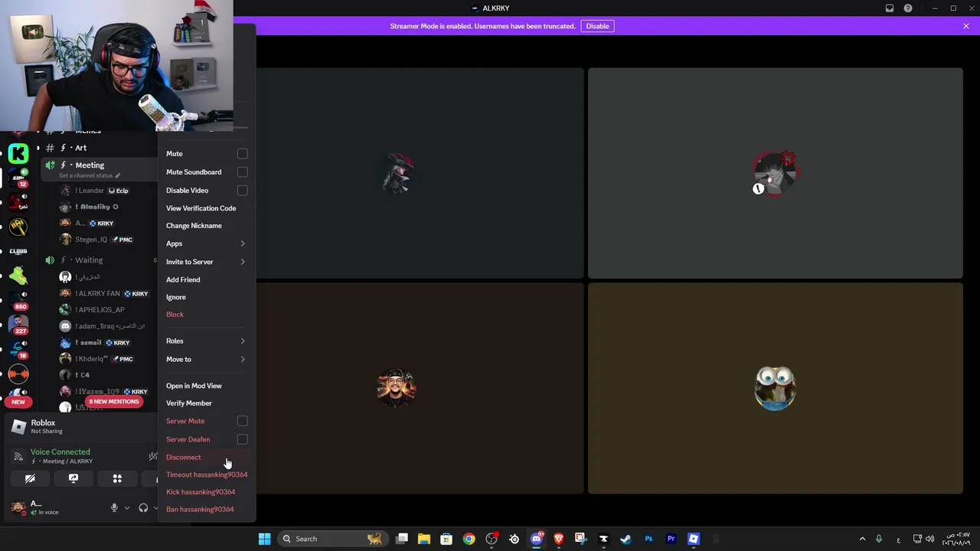Tick the Disable Video checkbox
Screen dimensions: 980x551
242,191
